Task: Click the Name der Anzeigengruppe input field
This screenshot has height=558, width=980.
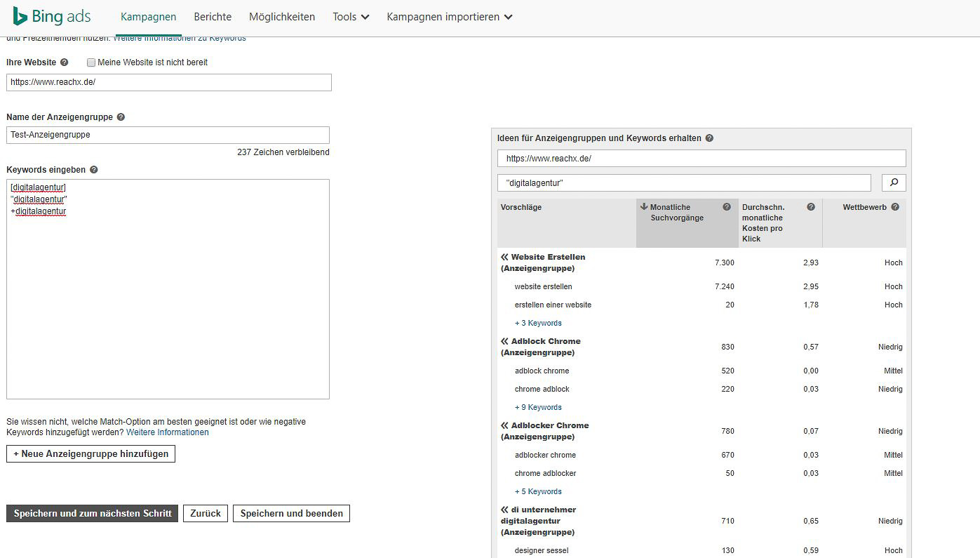Action: point(168,135)
